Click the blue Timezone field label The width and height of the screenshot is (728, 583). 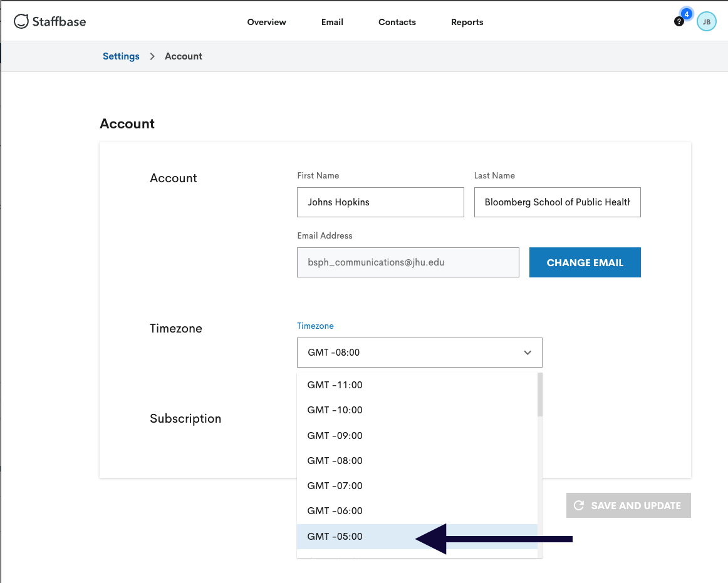315,326
